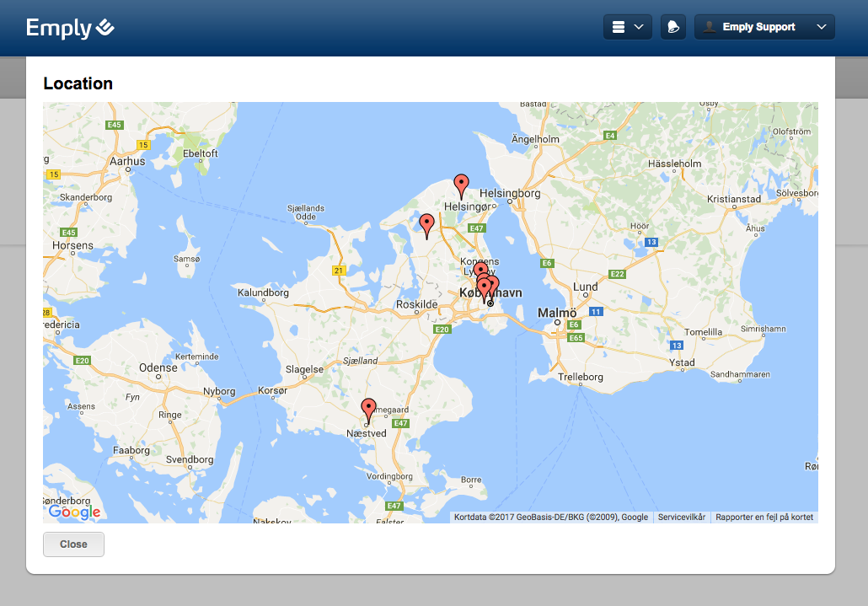Click the Olofström label on the map
Image resolution: width=868 pixels, height=606 pixels.
(x=791, y=131)
